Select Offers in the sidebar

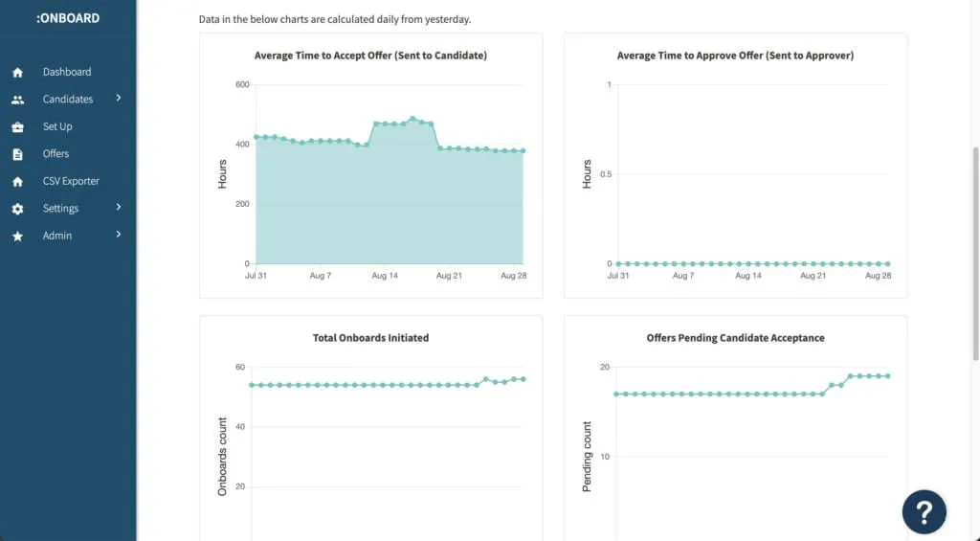pyautogui.click(x=56, y=153)
